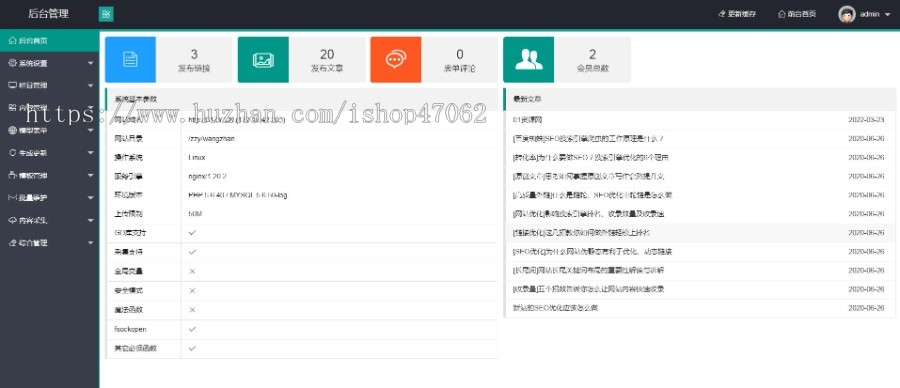Click the blue document icon for 发布链接
Viewport: 900px width, 388px height.
[x=130, y=60]
